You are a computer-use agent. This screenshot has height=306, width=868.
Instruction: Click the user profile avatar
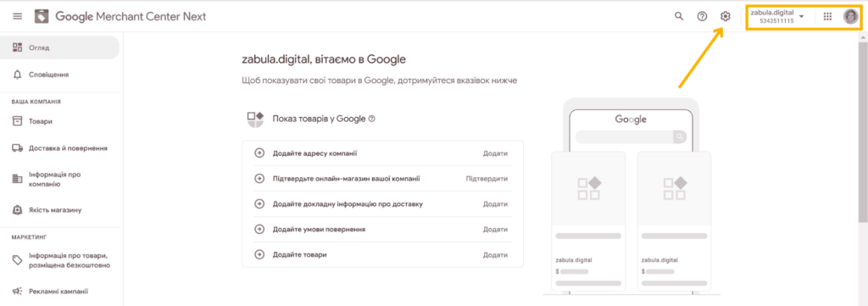pyautogui.click(x=850, y=17)
